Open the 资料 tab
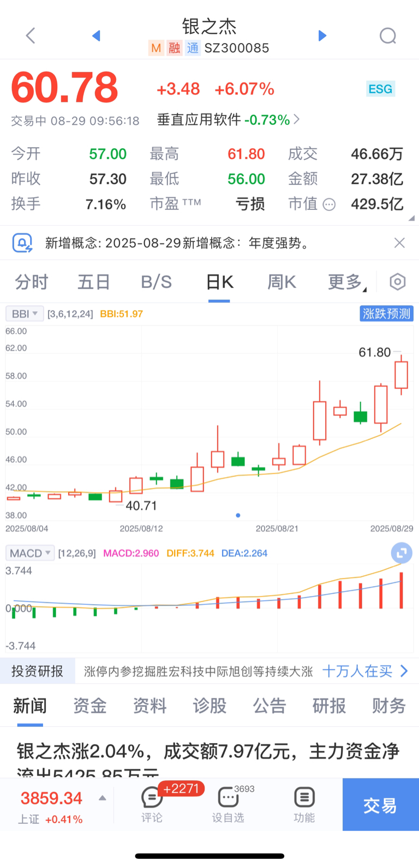This screenshot has width=419, height=868. click(x=149, y=706)
